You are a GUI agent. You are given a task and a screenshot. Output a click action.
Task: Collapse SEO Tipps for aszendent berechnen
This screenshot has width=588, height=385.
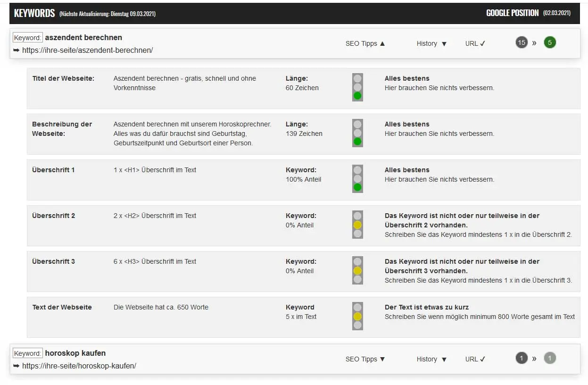(365, 43)
